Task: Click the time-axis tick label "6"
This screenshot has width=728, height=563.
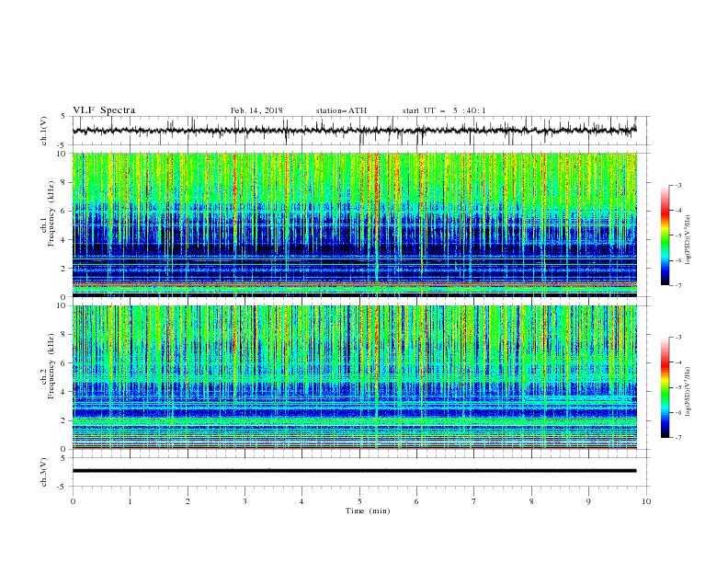Action: point(416,501)
